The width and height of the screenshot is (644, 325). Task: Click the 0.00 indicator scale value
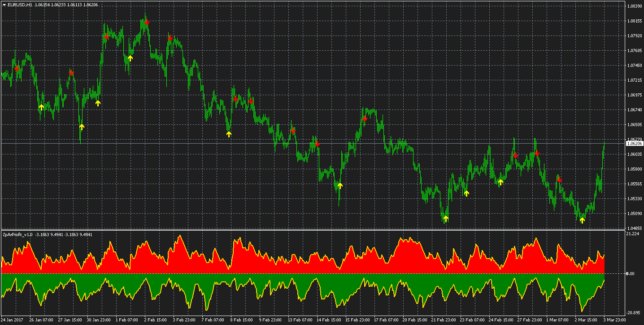(631, 273)
